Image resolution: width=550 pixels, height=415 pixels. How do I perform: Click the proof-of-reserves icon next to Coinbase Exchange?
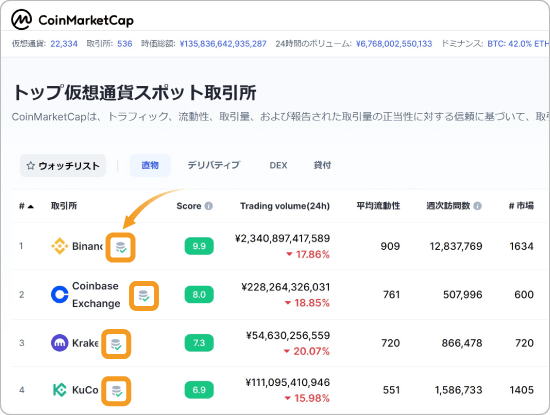144,296
